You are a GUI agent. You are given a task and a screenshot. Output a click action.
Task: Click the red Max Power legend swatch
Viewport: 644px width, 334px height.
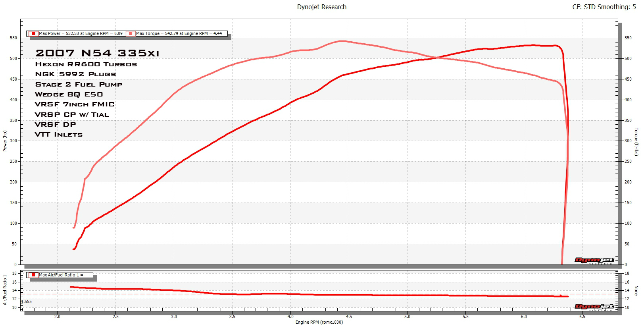pyautogui.click(x=33, y=33)
